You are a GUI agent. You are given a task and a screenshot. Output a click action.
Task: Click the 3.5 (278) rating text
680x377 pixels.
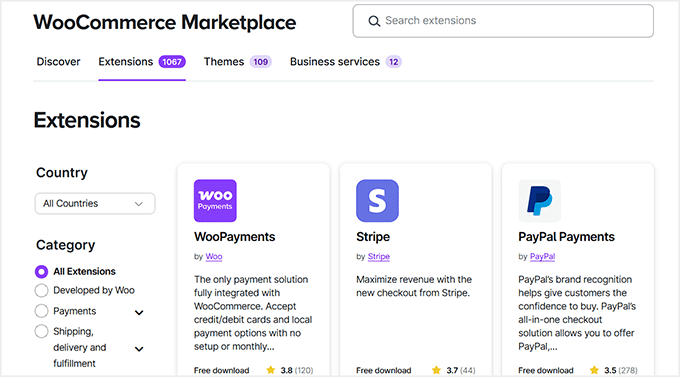(x=621, y=370)
